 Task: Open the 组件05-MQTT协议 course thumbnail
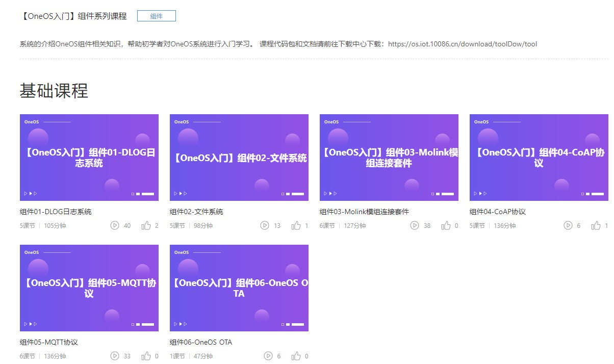tap(89, 288)
